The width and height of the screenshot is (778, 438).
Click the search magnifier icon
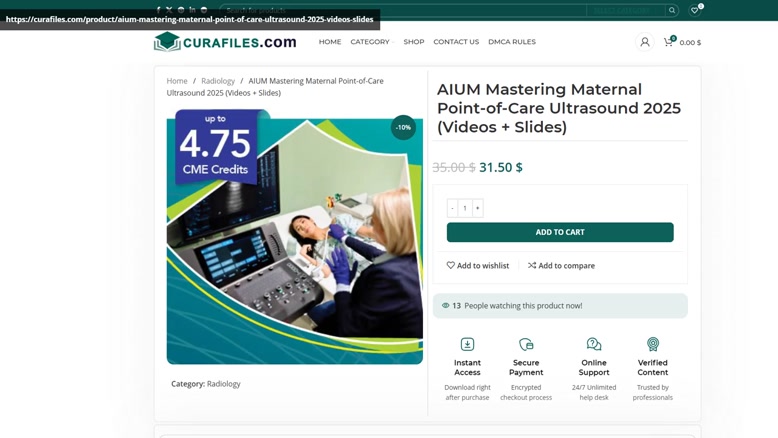[x=672, y=10]
